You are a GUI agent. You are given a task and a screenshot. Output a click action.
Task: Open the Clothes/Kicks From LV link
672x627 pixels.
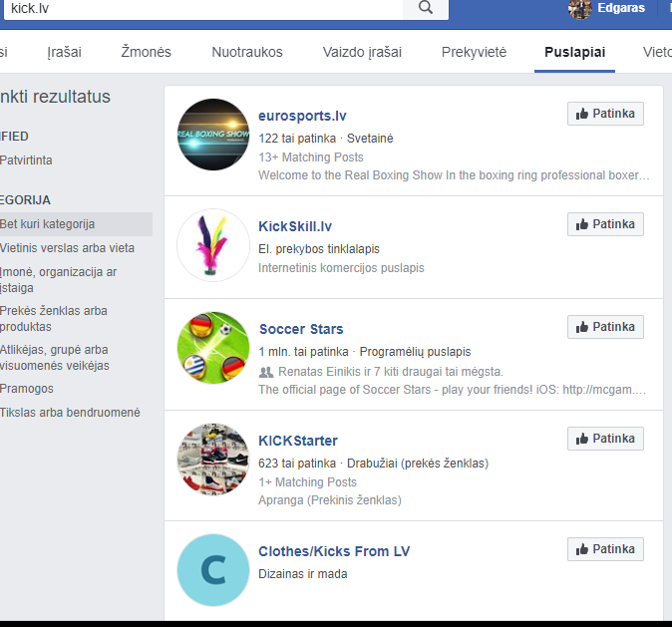[x=334, y=551]
